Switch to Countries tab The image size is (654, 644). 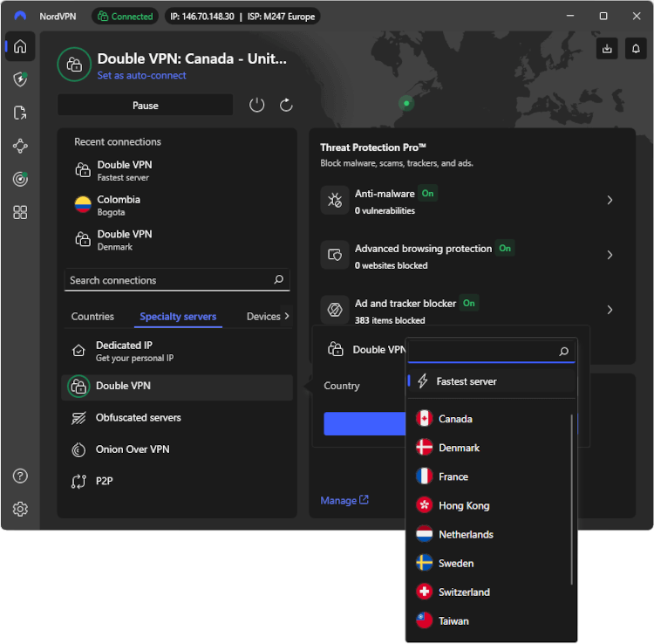[92, 317]
